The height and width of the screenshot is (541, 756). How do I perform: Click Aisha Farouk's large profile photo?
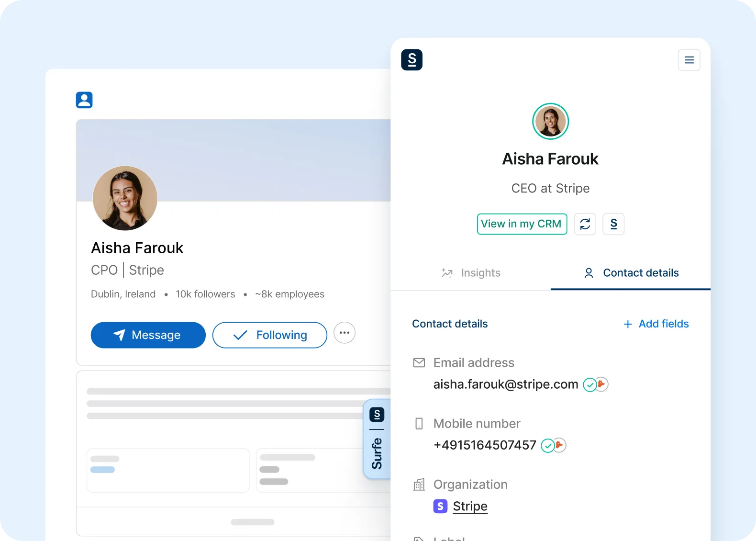coord(125,198)
